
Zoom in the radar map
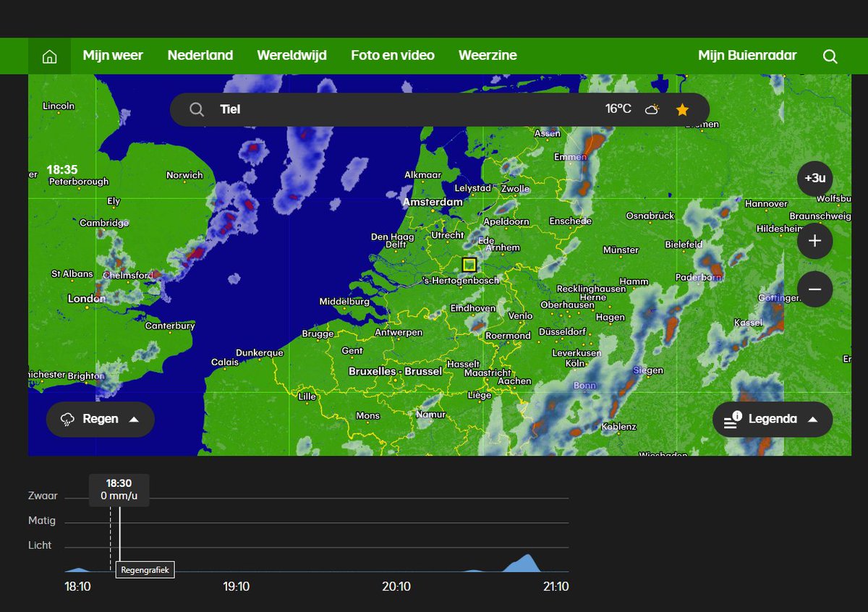coord(815,241)
